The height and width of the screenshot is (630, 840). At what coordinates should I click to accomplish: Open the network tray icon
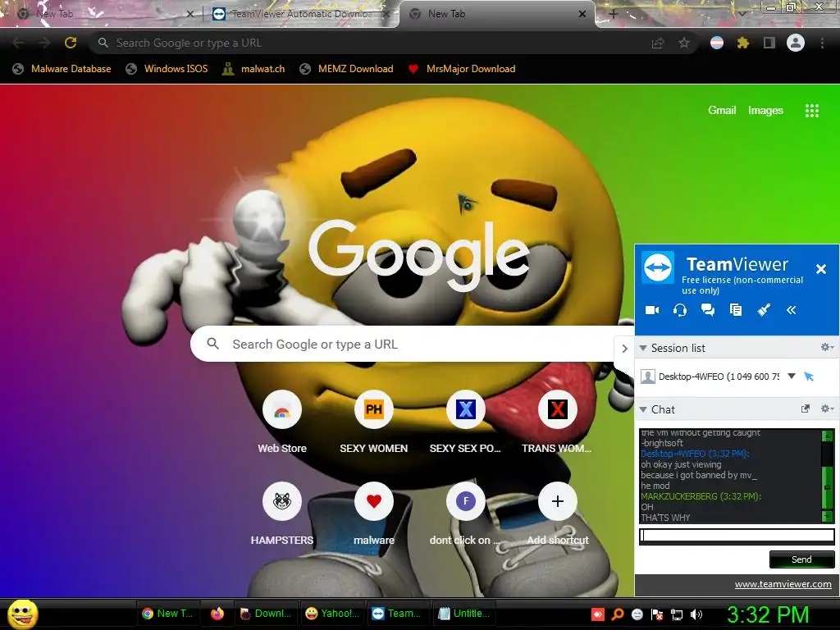coord(677,614)
